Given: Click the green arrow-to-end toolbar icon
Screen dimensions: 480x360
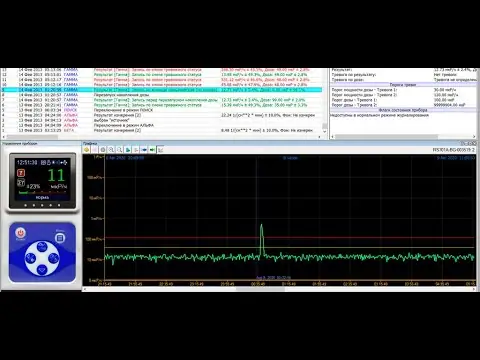Looking at the screenshot, I should (152, 150).
